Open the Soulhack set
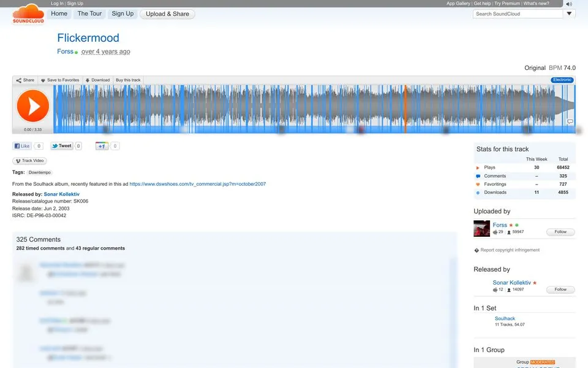Viewport: 588px width, 368px height. pyautogui.click(x=505, y=318)
